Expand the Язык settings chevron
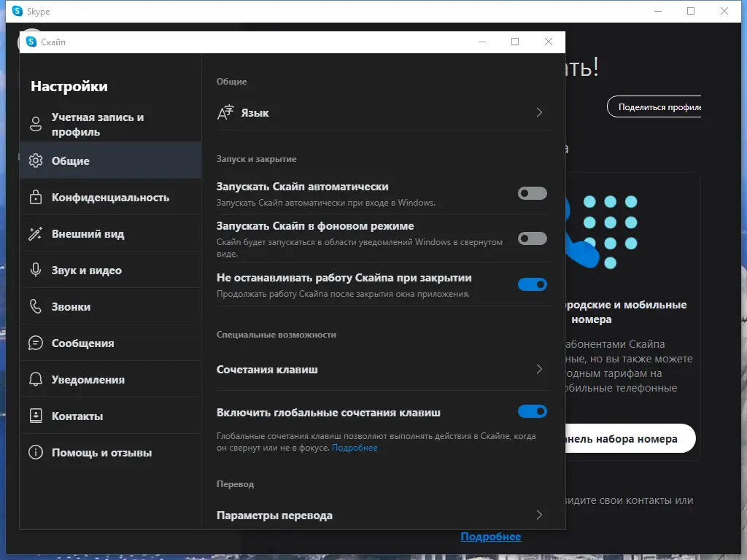 [540, 112]
